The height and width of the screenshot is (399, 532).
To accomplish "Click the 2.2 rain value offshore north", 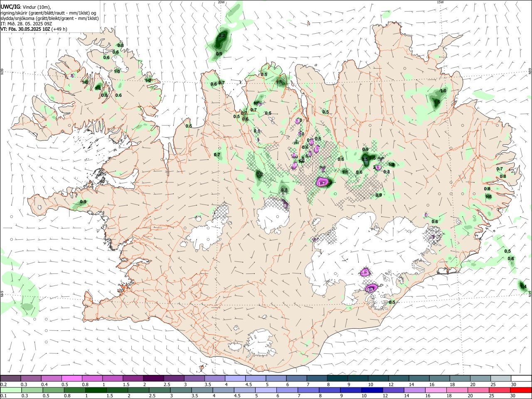I will (222, 36).
